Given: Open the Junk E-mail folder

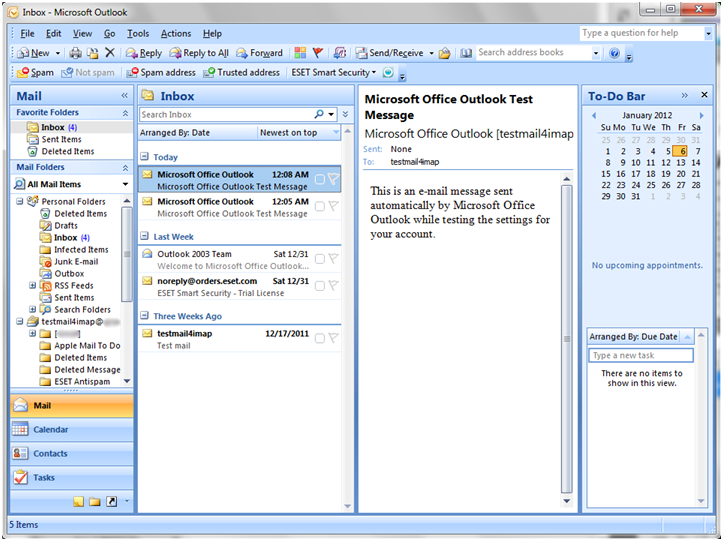Looking at the screenshot, I should pos(76,262).
